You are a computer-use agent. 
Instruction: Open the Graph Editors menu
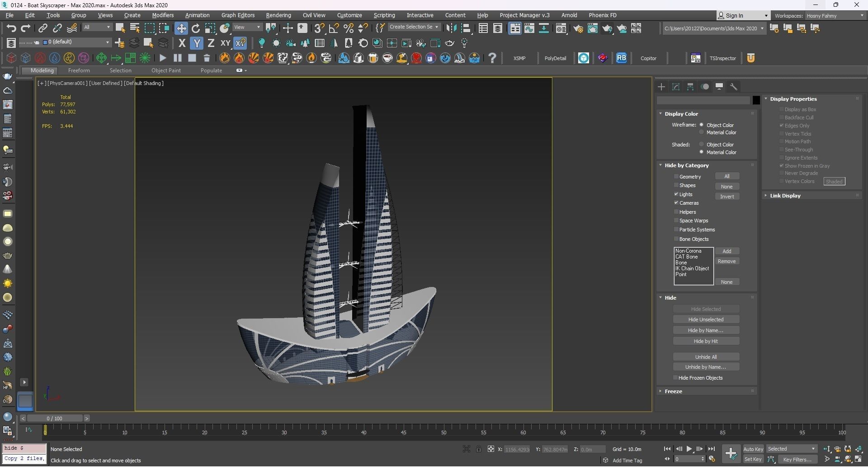point(238,15)
